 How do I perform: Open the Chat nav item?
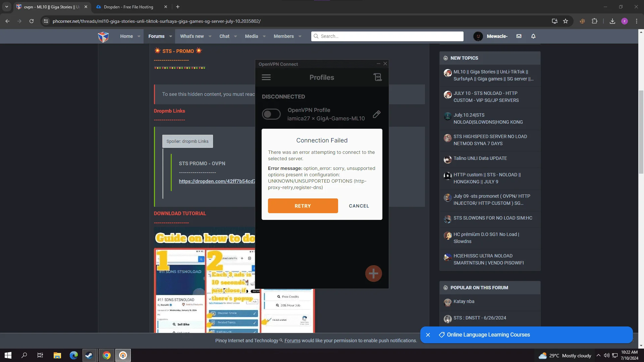coord(224,36)
